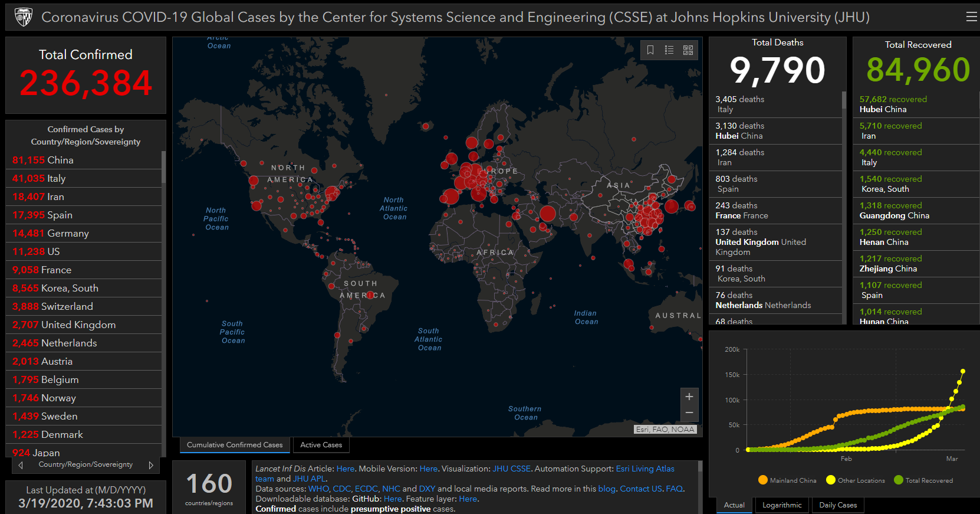Open the Lancet article 'Here' link
The width and height of the screenshot is (980, 514).
(x=346, y=469)
